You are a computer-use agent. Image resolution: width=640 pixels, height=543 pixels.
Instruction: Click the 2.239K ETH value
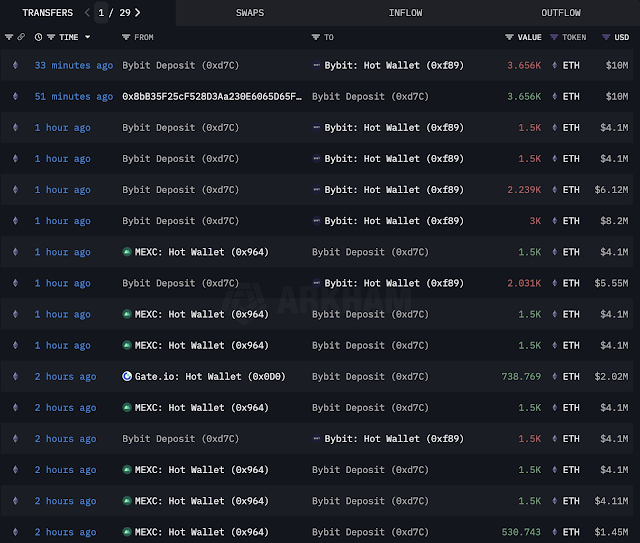(x=524, y=190)
